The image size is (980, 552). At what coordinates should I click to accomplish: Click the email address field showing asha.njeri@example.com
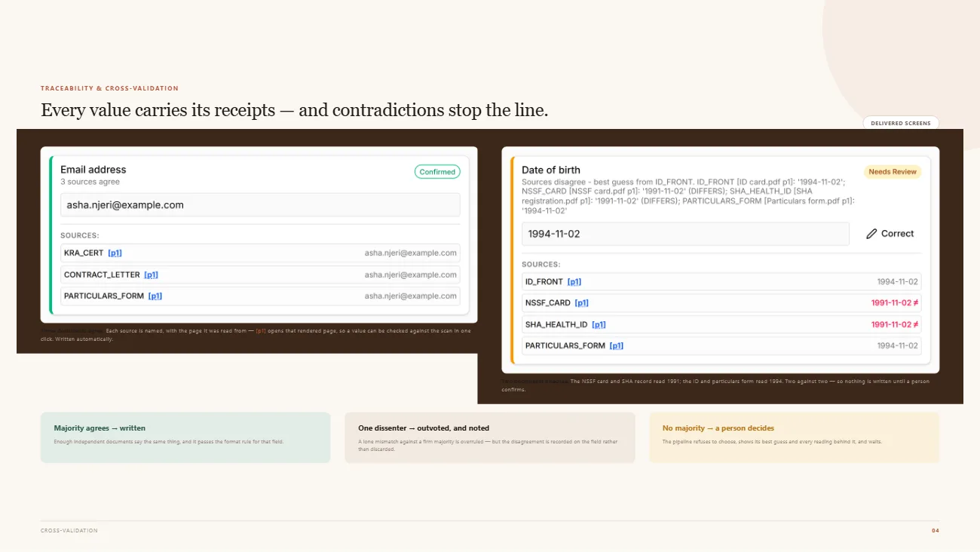pos(260,205)
